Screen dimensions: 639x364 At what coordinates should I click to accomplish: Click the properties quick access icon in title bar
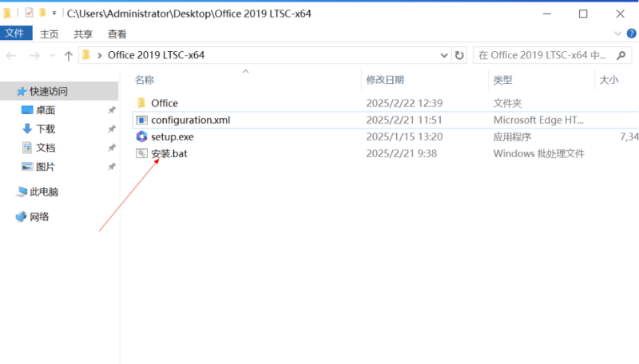coord(29,13)
